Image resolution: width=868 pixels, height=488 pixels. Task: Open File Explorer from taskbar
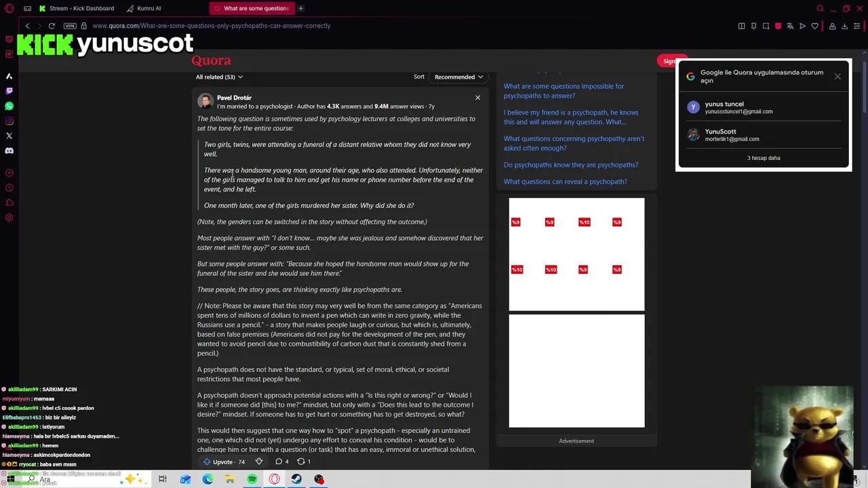click(x=230, y=479)
